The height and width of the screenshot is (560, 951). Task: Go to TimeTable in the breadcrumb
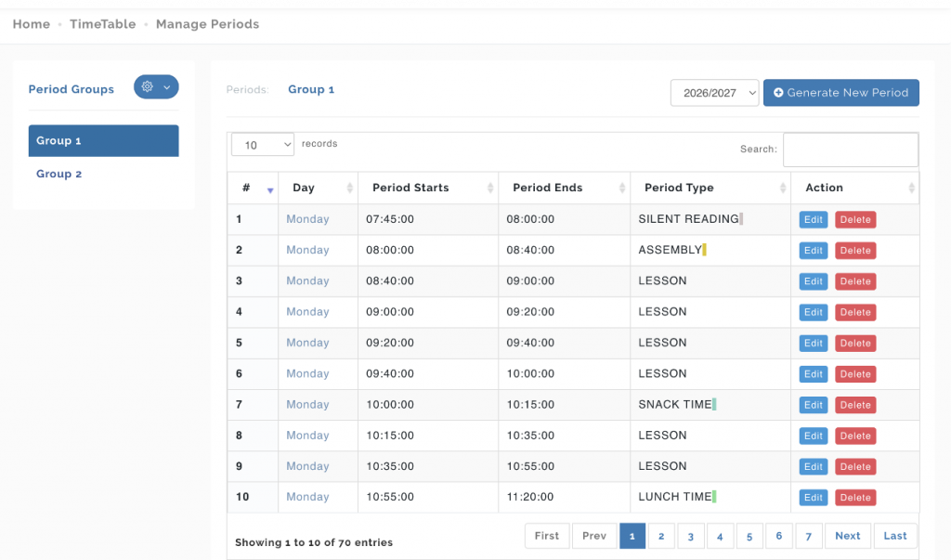point(102,24)
